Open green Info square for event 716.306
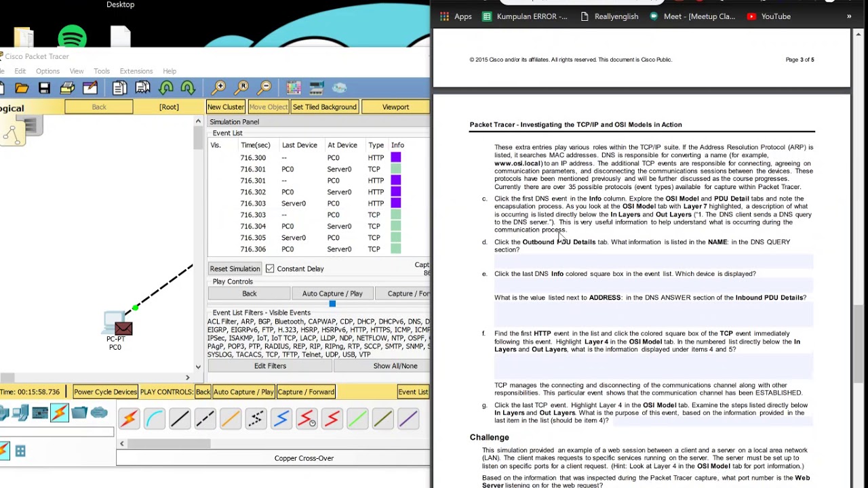Image resolution: width=868 pixels, height=488 pixels. pyautogui.click(x=396, y=249)
